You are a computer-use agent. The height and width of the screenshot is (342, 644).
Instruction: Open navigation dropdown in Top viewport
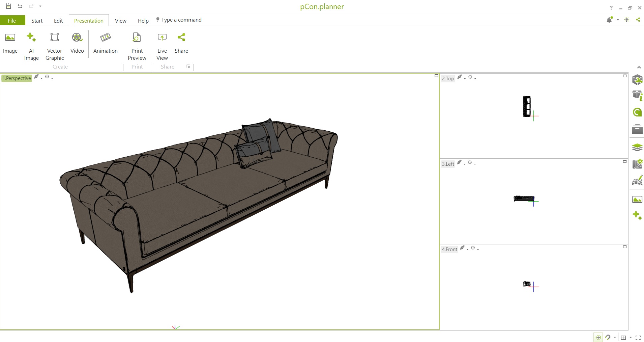pos(475,79)
